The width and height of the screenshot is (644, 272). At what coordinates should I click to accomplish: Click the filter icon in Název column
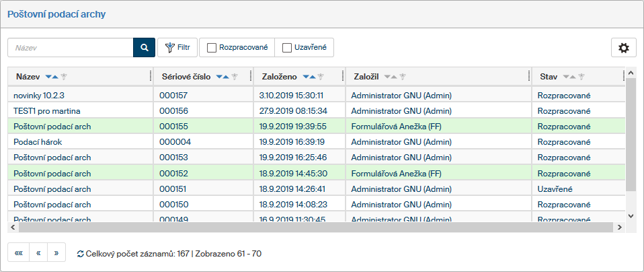pyautogui.click(x=64, y=77)
